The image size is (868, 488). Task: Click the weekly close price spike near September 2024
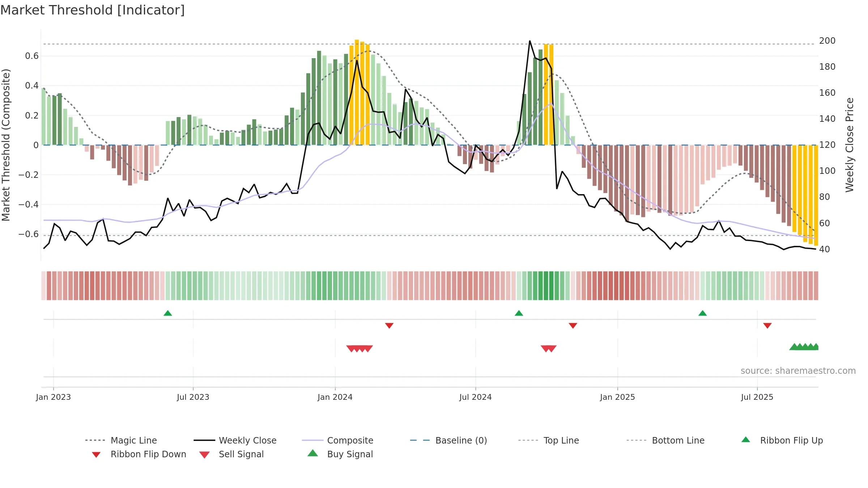click(530, 41)
